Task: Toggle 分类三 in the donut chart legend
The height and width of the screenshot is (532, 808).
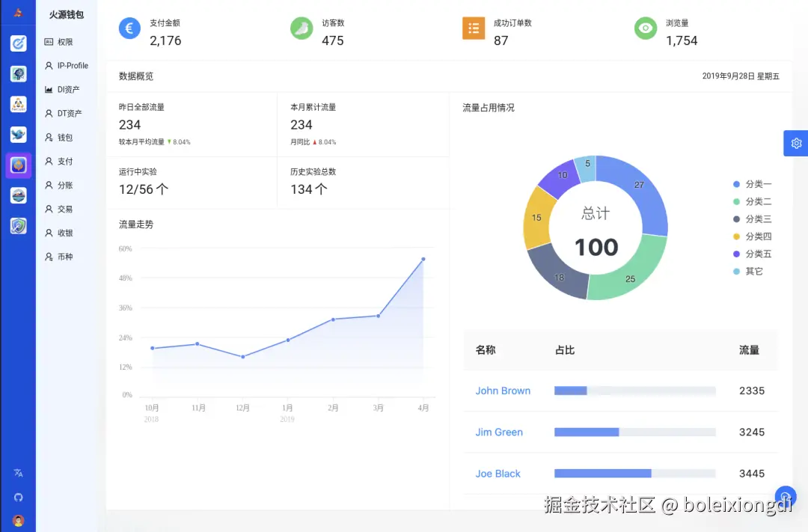Action: [x=753, y=219]
